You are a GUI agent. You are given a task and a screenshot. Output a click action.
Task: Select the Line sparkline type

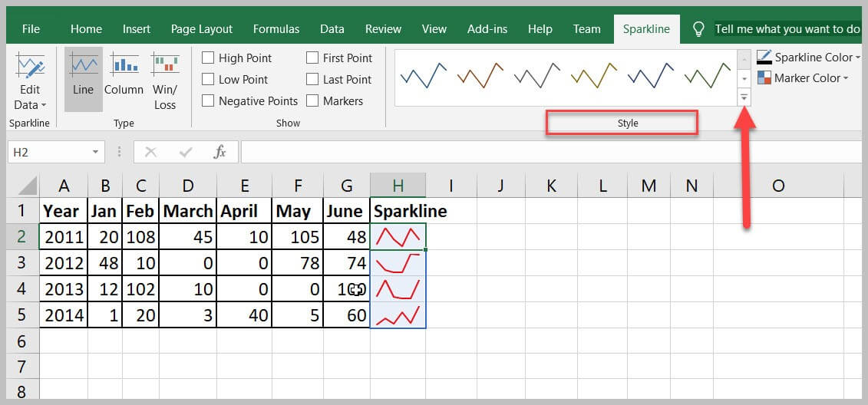click(83, 69)
